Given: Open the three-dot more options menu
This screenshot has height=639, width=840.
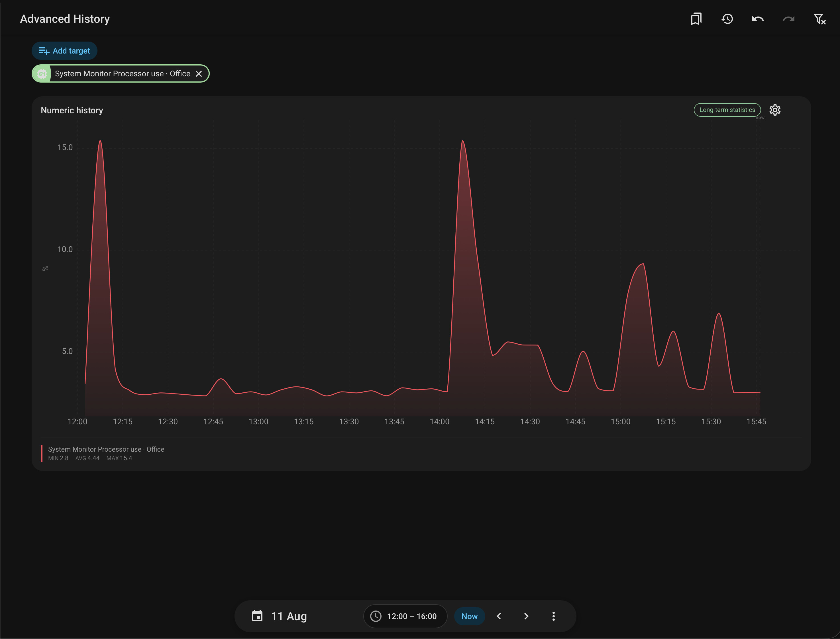Looking at the screenshot, I should point(553,616).
